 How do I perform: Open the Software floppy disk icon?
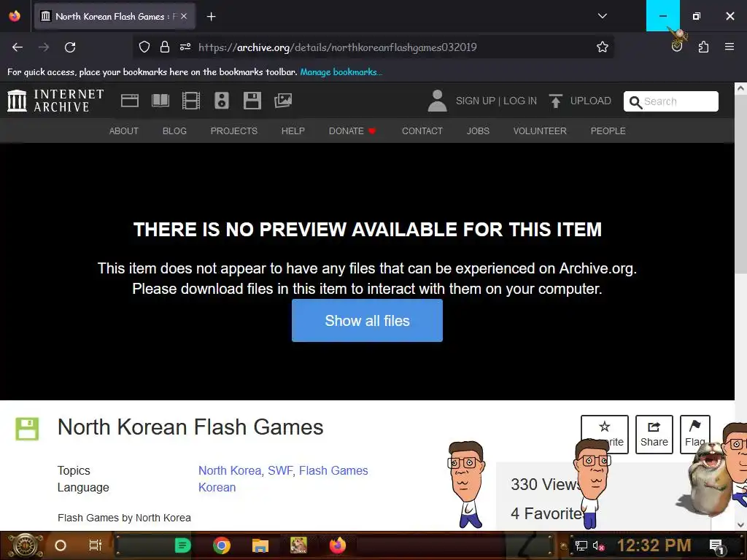tap(252, 101)
